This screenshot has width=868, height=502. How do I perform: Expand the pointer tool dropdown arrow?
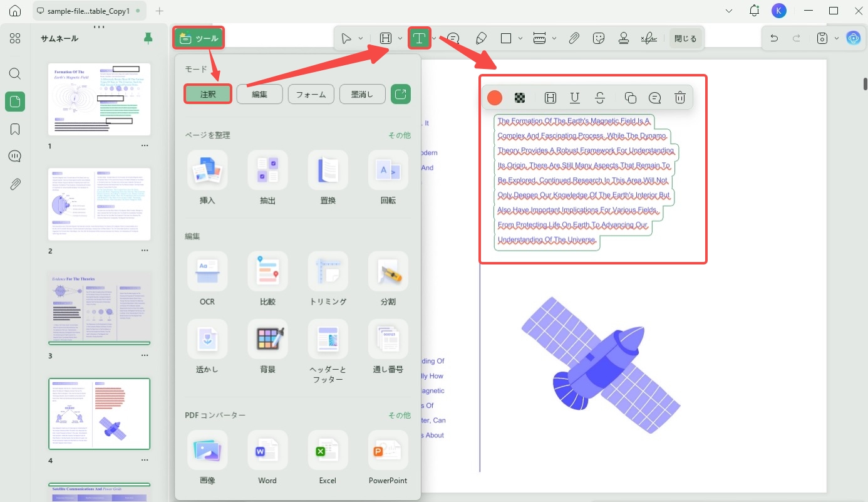point(361,38)
